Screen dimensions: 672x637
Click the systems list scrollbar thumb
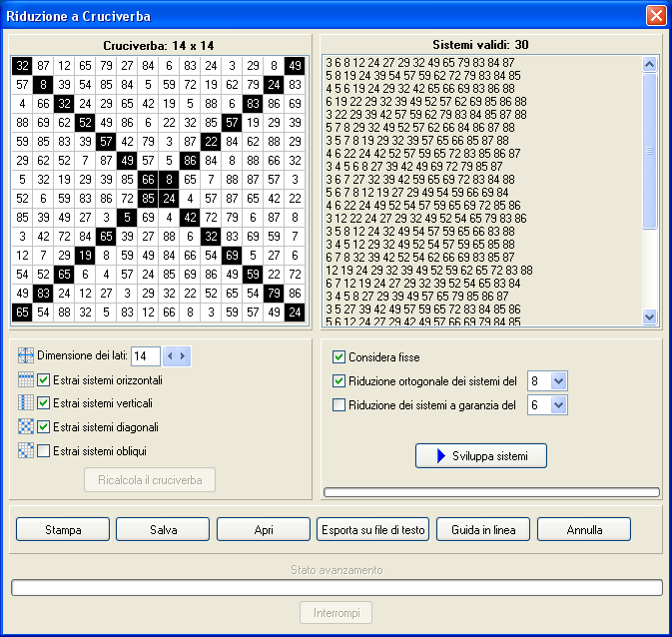coord(650,151)
